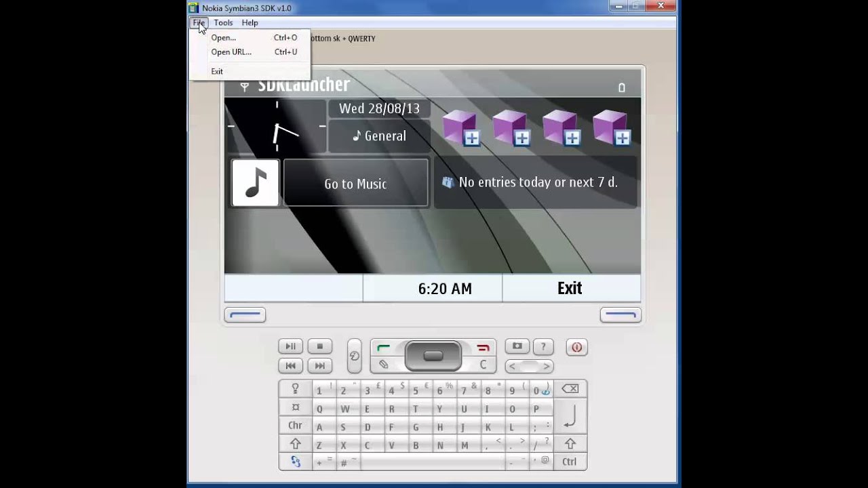Click the plus/equals key
The image size is (868, 488).
coord(323,462)
